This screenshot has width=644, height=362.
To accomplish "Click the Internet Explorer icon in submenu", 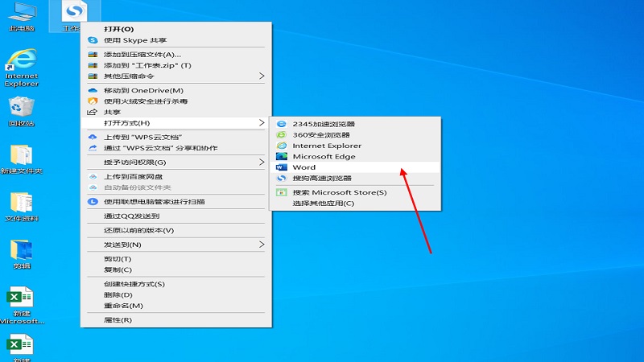I will (281, 146).
